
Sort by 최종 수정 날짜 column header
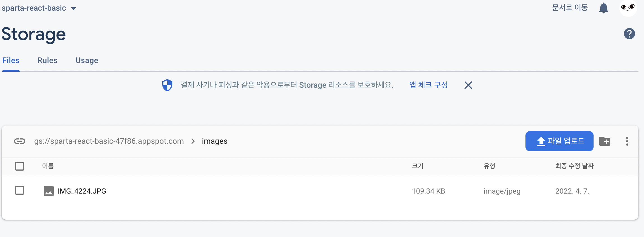click(x=574, y=166)
